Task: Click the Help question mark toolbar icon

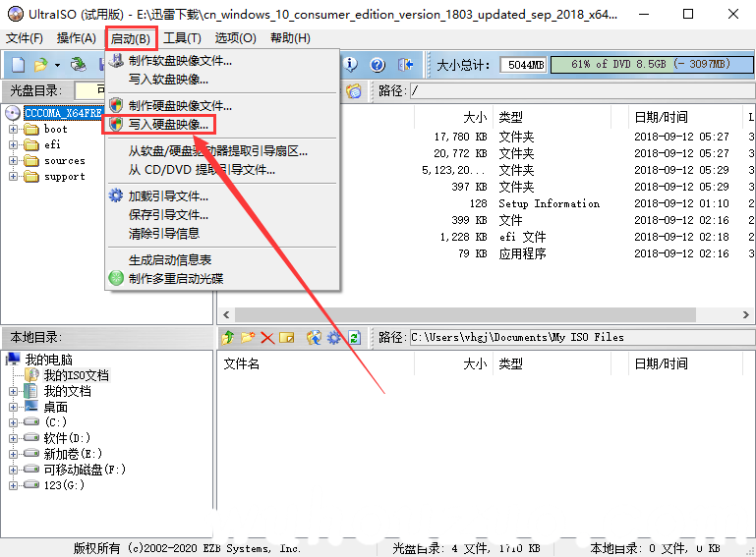Action: pyautogui.click(x=378, y=64)
